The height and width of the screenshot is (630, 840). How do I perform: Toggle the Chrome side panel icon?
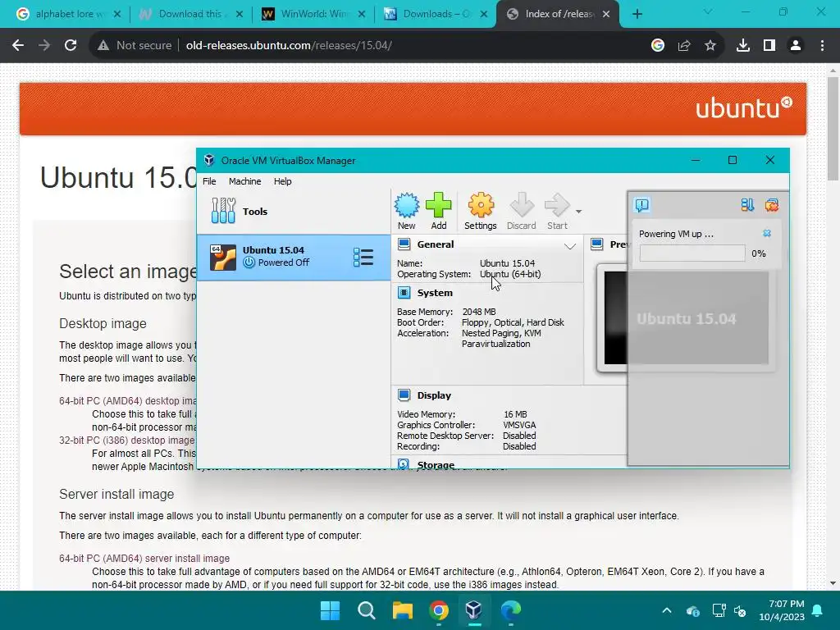tap(769, 46)
